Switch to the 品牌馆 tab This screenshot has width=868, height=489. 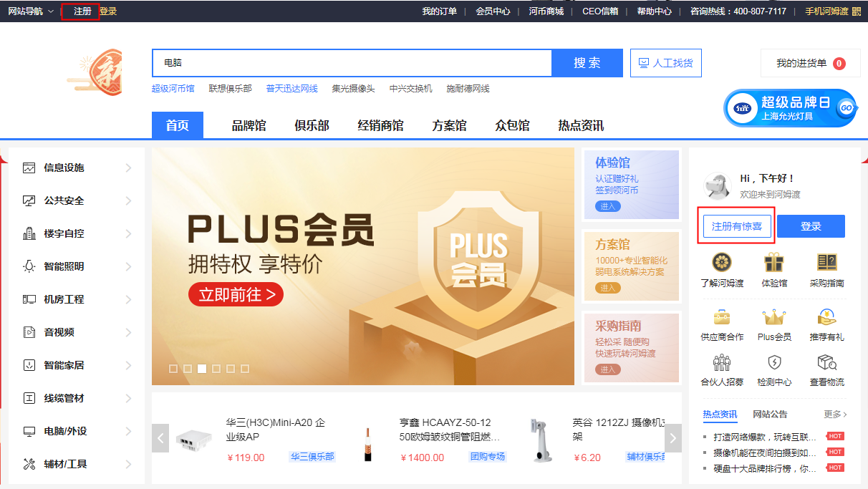click(249, 126)
